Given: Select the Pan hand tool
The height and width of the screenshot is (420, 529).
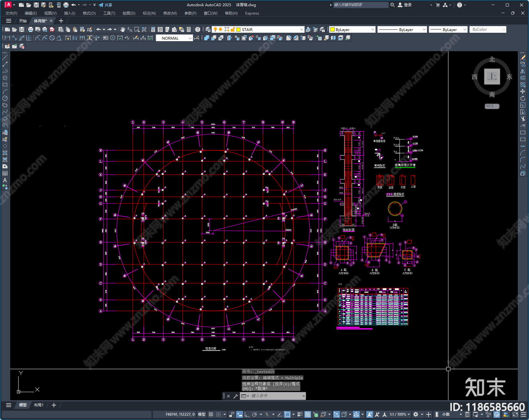Looking at the screenshot, I should tap(123, 29).
